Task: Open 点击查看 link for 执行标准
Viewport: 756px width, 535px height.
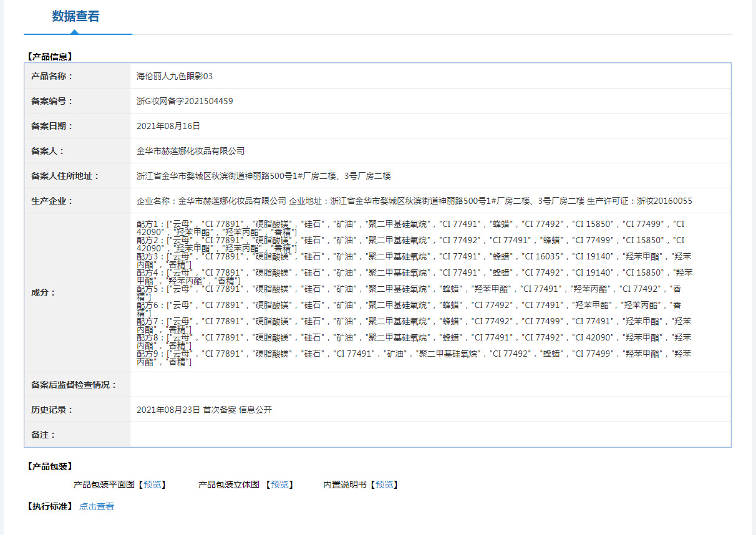Action: click(x=97, y=506)
